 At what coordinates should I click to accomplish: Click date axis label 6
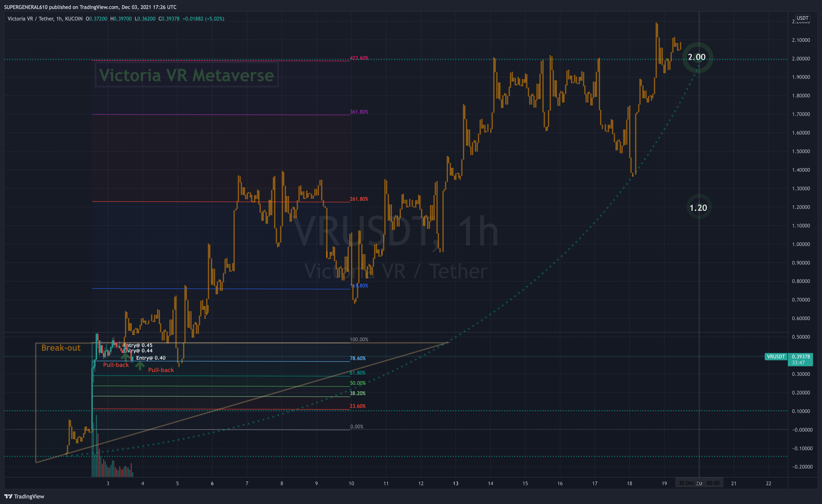[x=212, y=483]
